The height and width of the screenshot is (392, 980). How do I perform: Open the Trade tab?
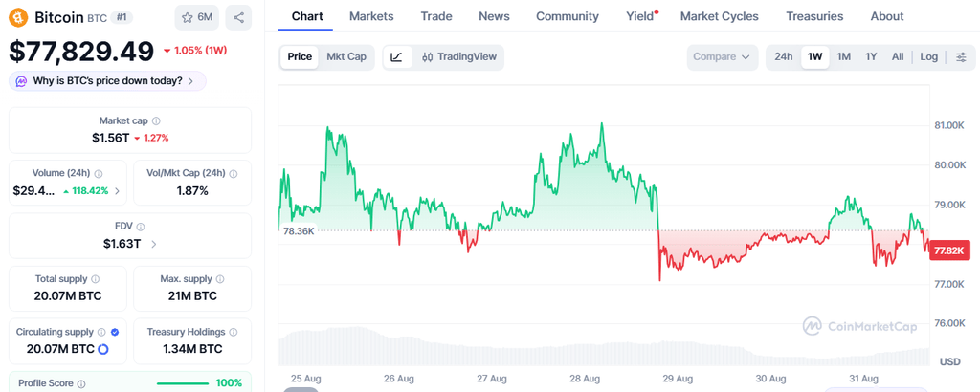pyautogui.click(x=436, y=17)
